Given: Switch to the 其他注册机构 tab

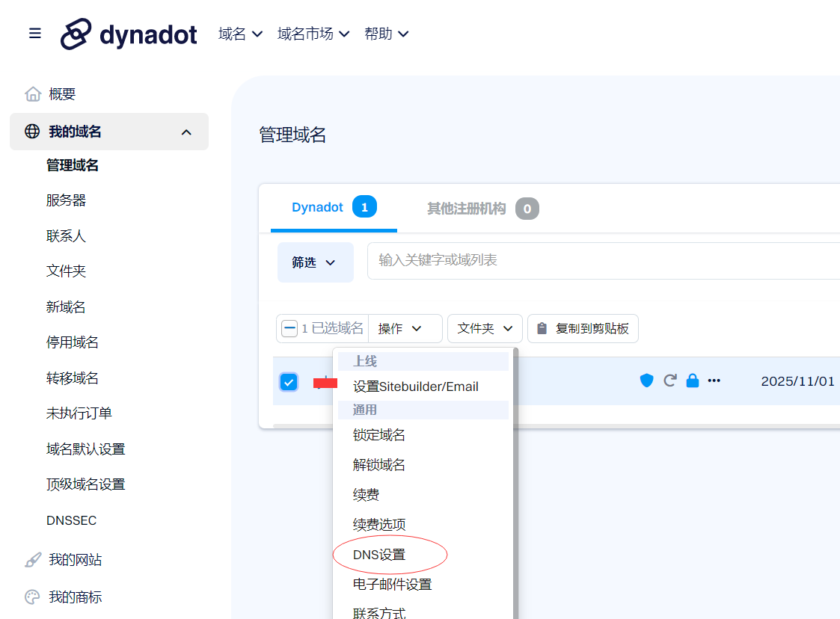Looking at the screenshot, I should pos(482,209).
